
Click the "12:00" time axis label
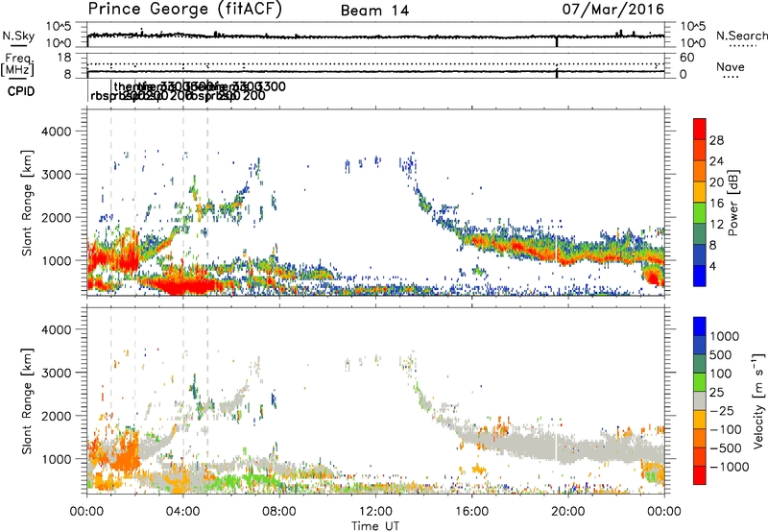(x=375, y=512)
